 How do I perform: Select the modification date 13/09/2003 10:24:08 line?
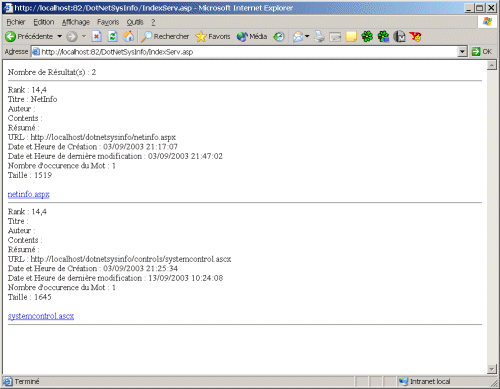(x=115, y=278)
